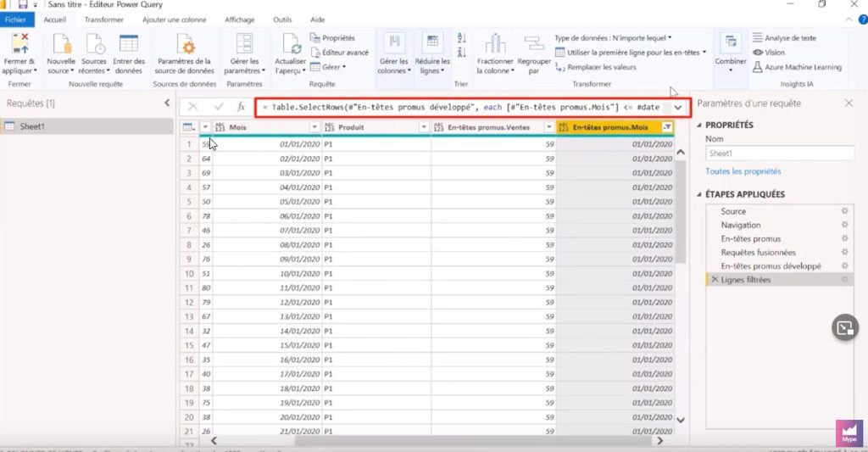Open Toutes les propriétés link

click(743, 171)
